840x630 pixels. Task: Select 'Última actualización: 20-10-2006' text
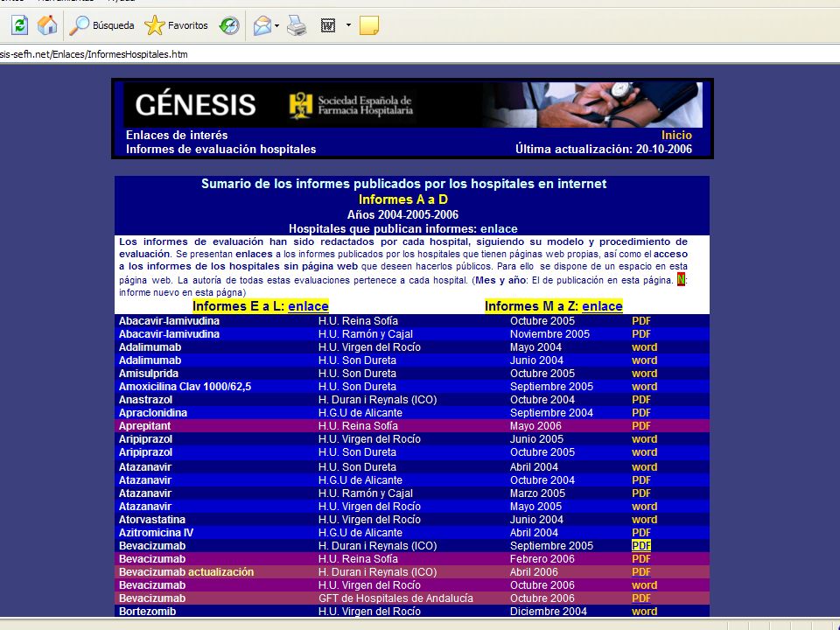(604, 149)
